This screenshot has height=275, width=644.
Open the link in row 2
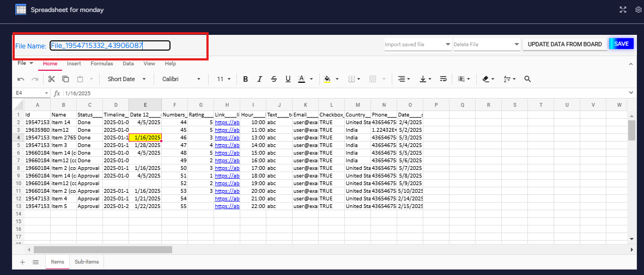point(227,123)
